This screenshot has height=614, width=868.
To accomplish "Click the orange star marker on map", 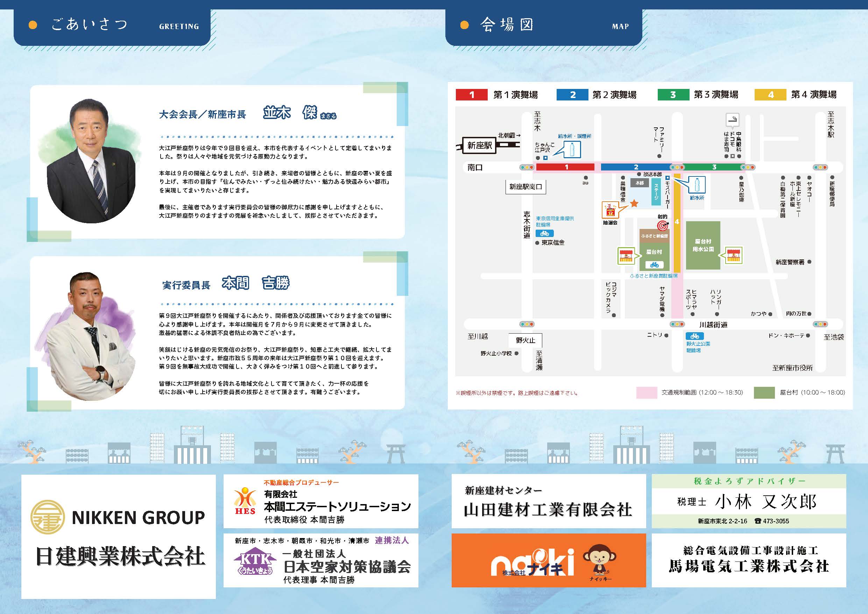I will point(634,204).
